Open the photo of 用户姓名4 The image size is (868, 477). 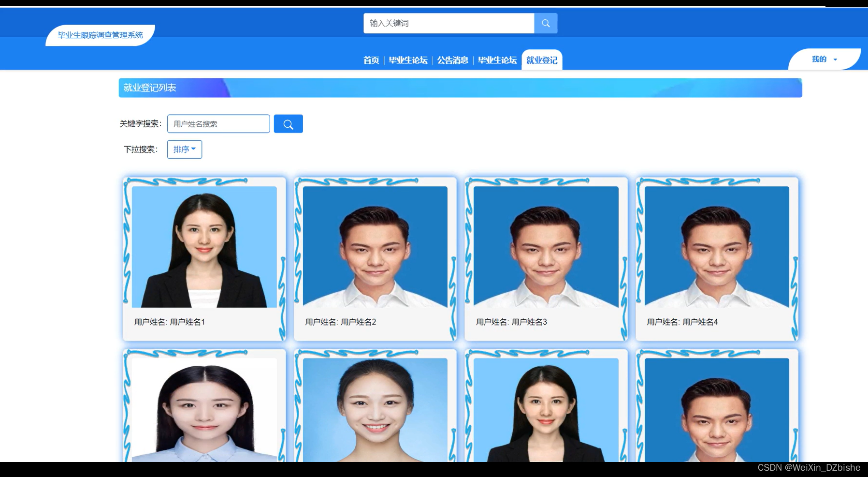pos(717,247)
